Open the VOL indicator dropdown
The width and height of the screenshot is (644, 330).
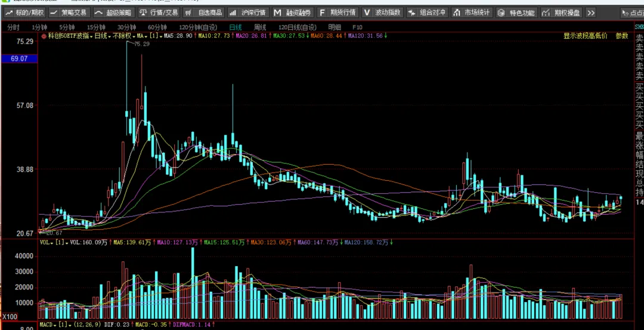tap(46, 242)
